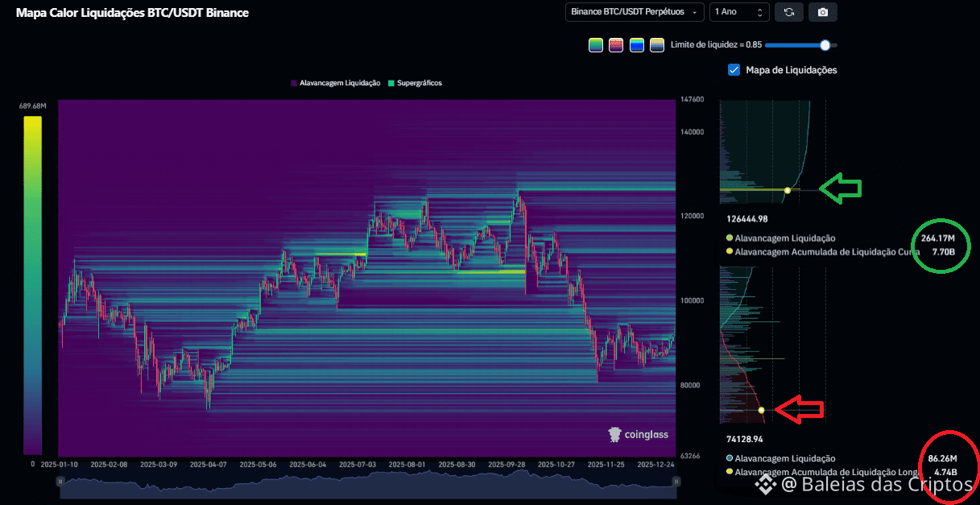Viewport: 980px width, 505px height.
Task: Select the green-purple viridis color theme
Action: click(x=595, y=45)
